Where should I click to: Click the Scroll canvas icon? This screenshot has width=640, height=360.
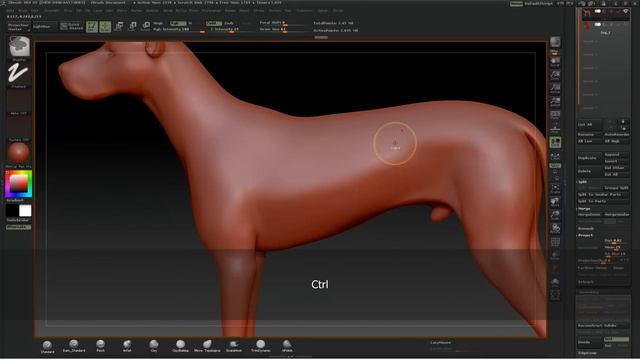click(x=555, y=62)
